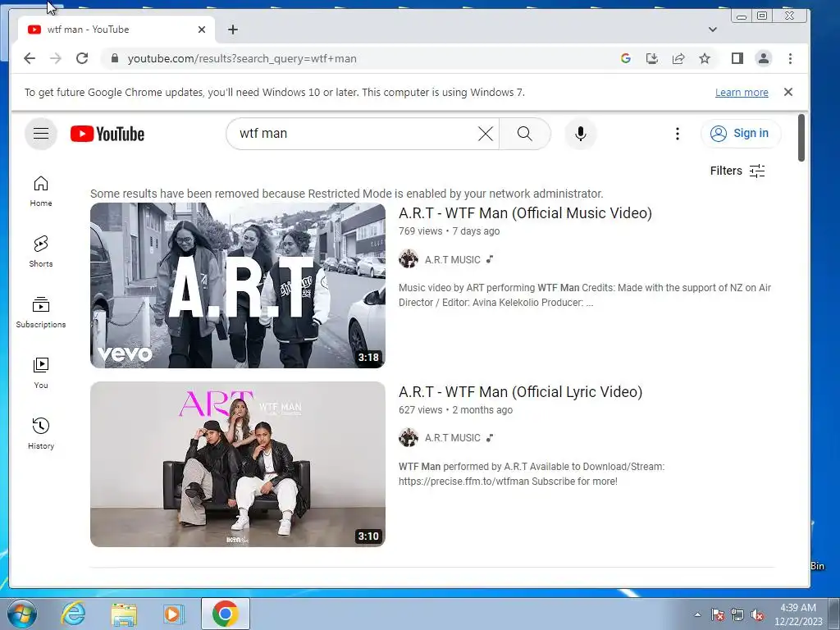Click the muted volume tray icon

(x=757, y=615)
